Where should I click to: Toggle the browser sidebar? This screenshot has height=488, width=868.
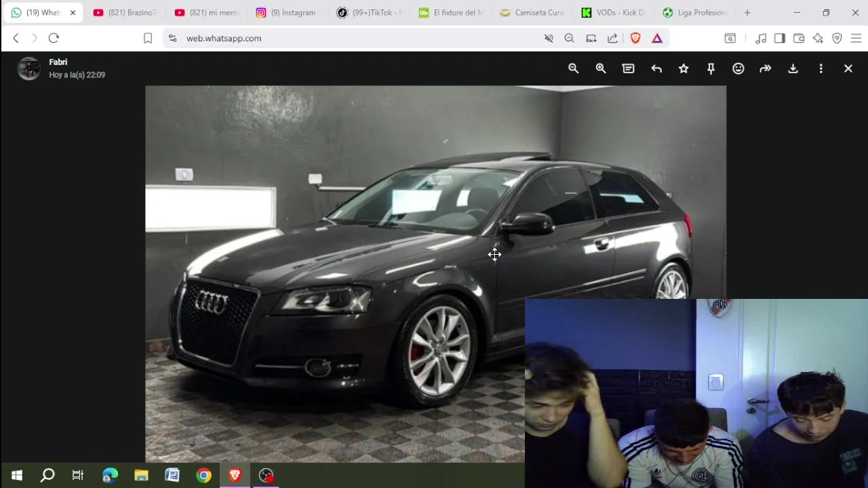(780, 38)
